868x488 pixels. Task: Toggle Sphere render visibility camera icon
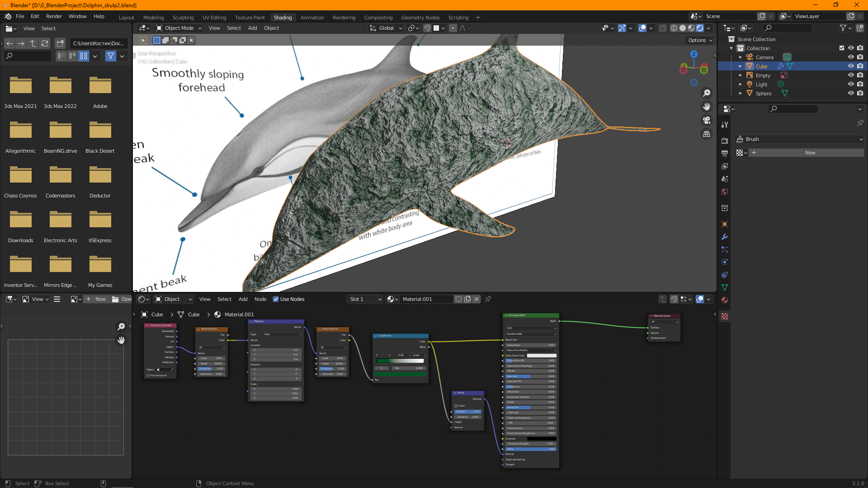tap(860, 94)
